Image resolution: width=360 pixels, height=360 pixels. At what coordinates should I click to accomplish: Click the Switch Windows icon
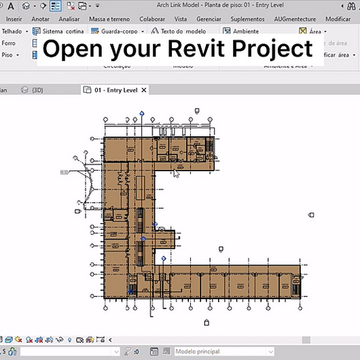click(x=82, y=6)
